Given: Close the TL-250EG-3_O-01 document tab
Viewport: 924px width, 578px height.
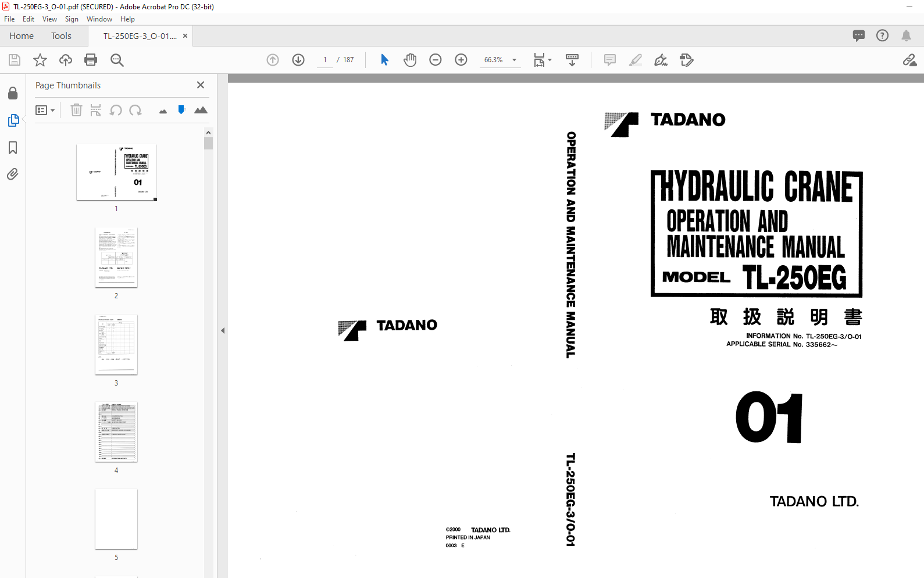Looking at the screenshot, I should click(185, 35).
